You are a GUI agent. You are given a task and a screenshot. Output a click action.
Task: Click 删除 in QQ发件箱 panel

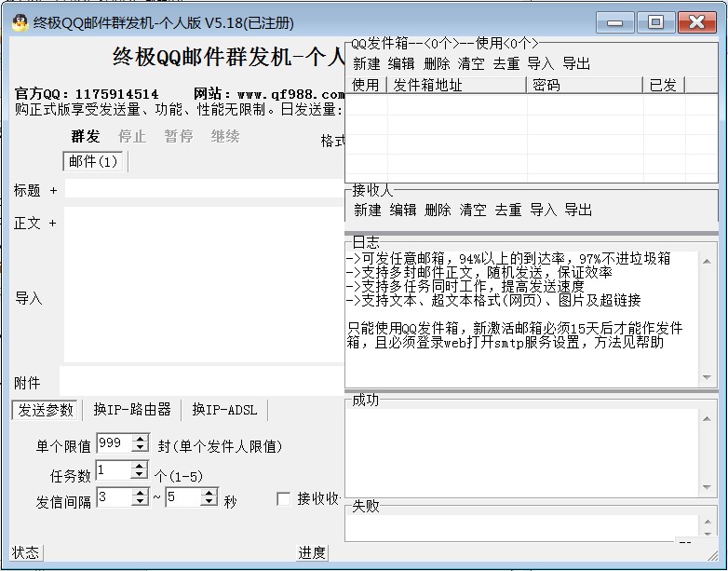[x=437, y=63]
